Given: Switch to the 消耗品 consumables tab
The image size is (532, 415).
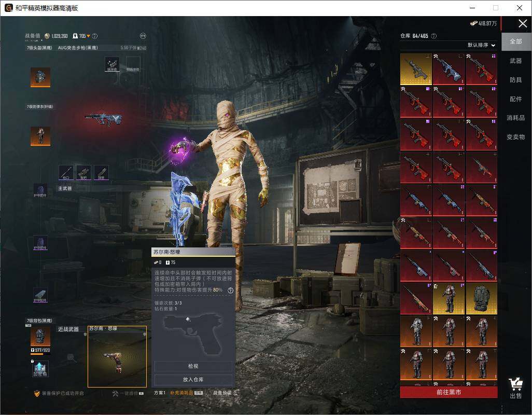Looking at the screenshot, I should pyautogui.click(x=516, y=118).
